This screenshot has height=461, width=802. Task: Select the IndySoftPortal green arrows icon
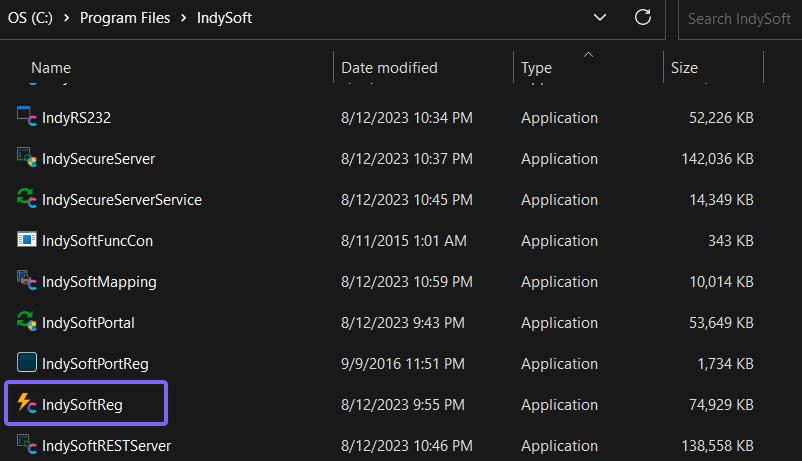[26, 322]
